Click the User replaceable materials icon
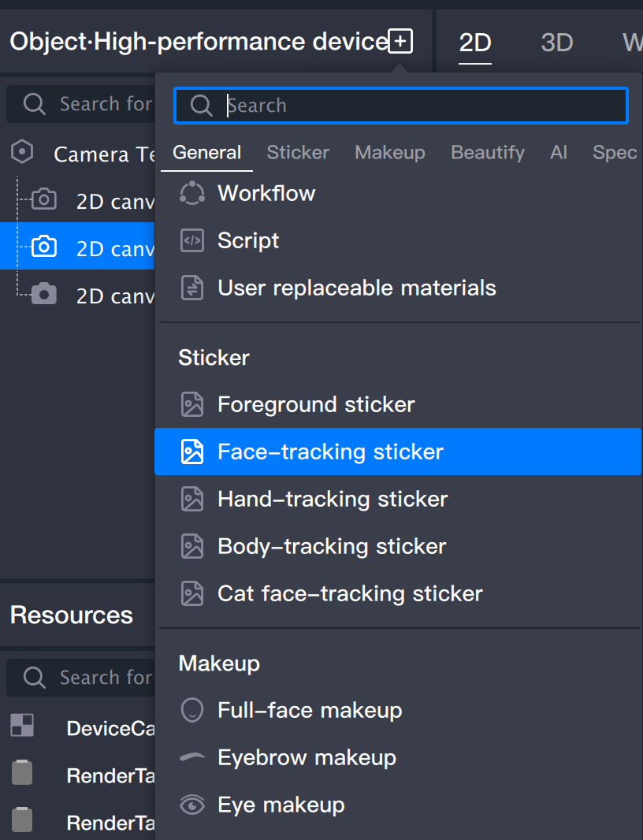 point(192,288)
